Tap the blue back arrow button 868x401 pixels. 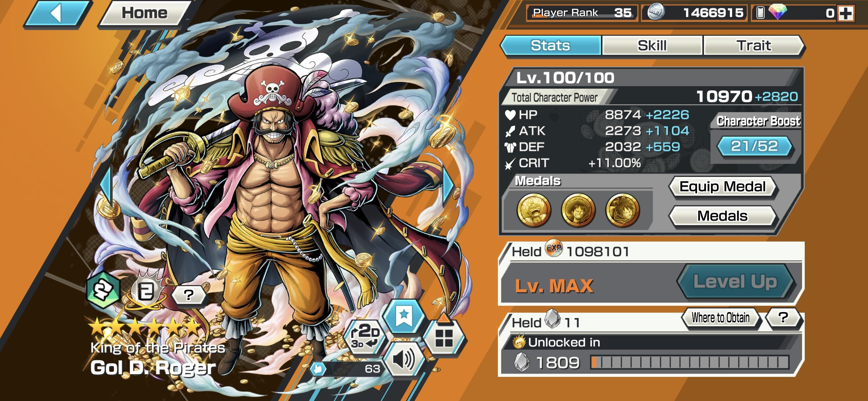point(57,13)
